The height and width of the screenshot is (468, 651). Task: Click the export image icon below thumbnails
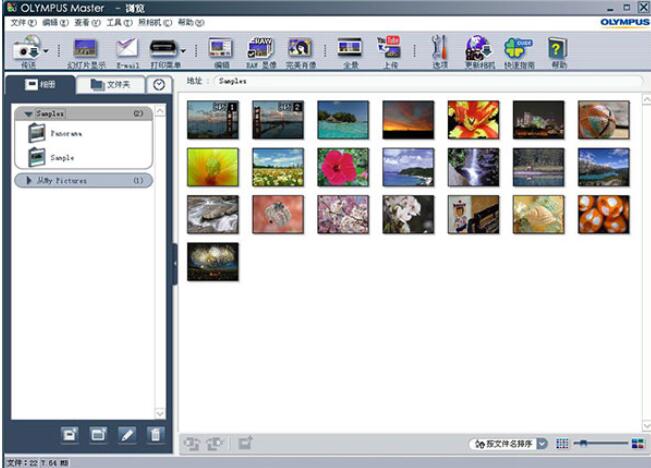[x=245, y=443]
